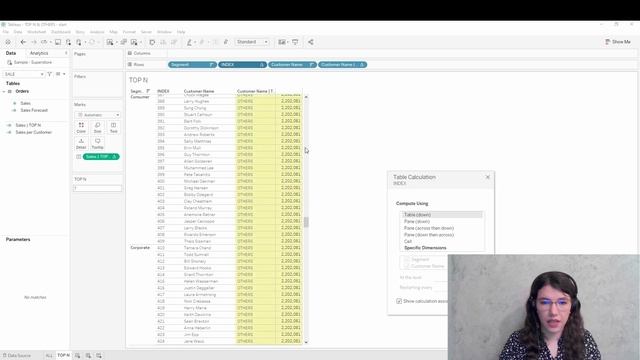
Task: Select Sample - Superstore data source
Action: pyautogui.click(x=33, y=62)
